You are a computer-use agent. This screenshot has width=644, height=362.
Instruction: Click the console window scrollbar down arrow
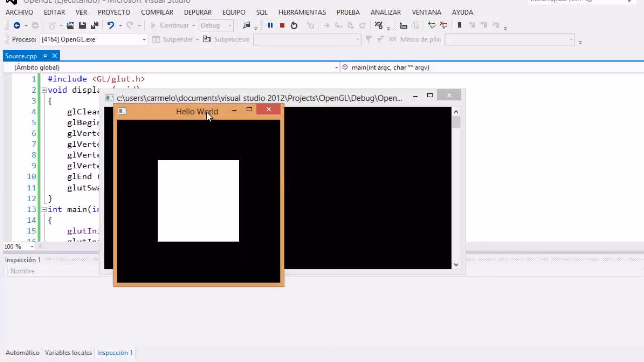click(456, 264)
